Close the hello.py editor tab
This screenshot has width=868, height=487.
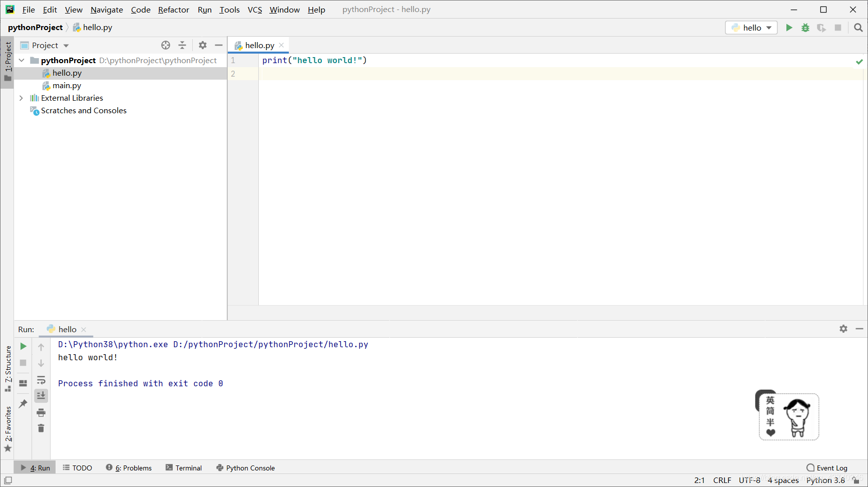(281, 45)
